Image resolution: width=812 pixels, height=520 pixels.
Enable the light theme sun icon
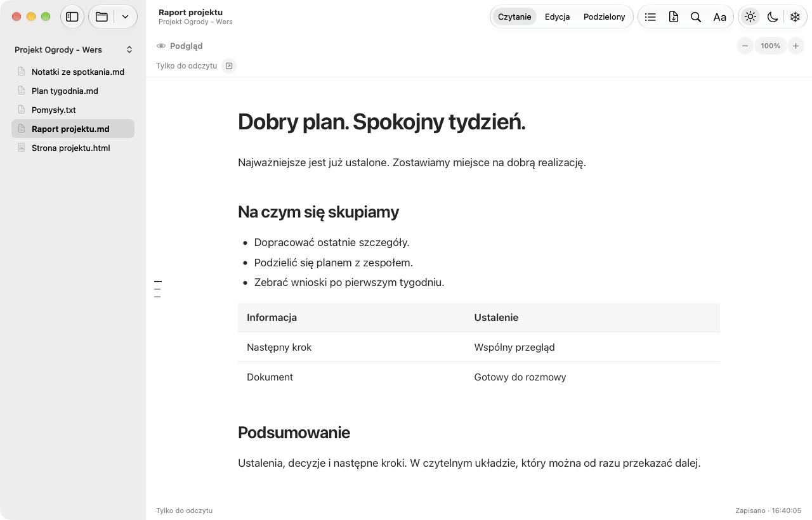tap(750, 17)
